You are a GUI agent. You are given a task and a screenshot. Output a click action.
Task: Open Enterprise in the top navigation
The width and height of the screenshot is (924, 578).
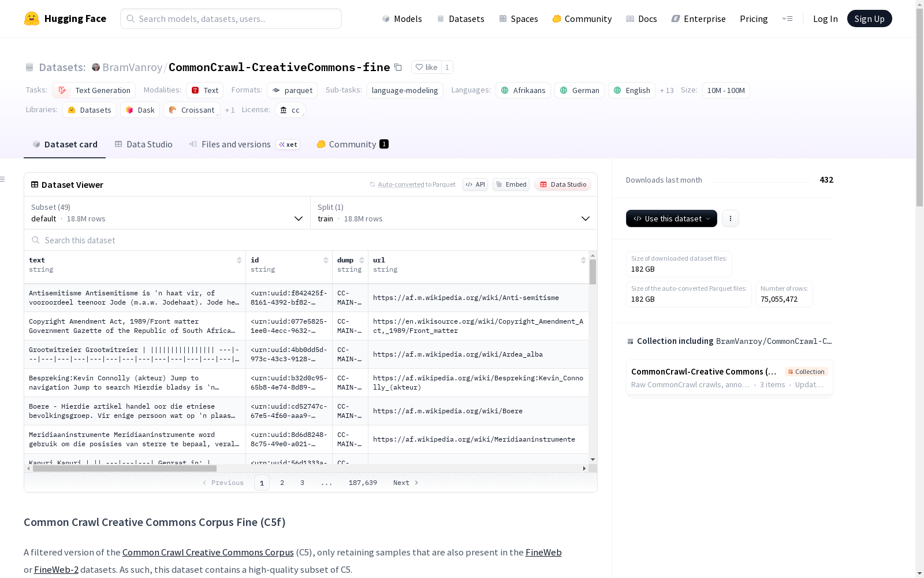699,18
